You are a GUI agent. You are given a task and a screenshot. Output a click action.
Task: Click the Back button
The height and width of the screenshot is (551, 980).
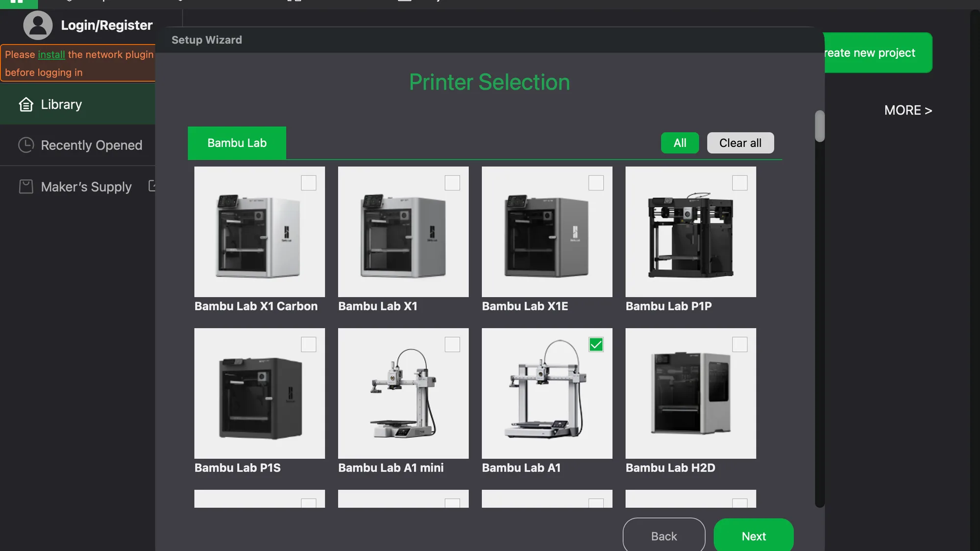pyautogui.click(x=664, y=536)
